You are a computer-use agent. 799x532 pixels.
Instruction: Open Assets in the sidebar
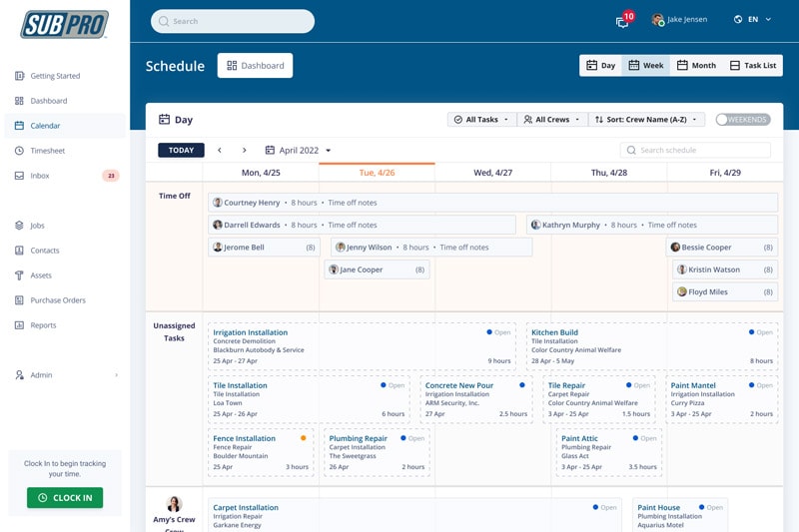point(40,275)
